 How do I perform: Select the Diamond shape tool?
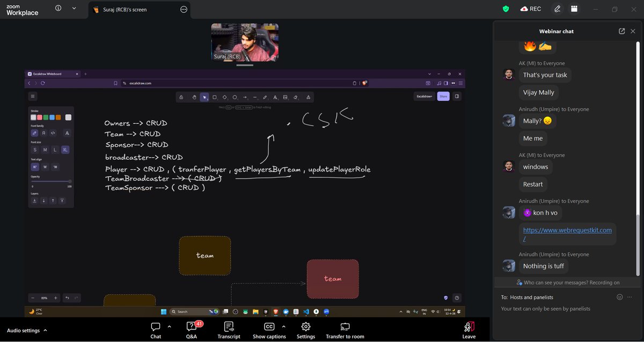point(225,97)
